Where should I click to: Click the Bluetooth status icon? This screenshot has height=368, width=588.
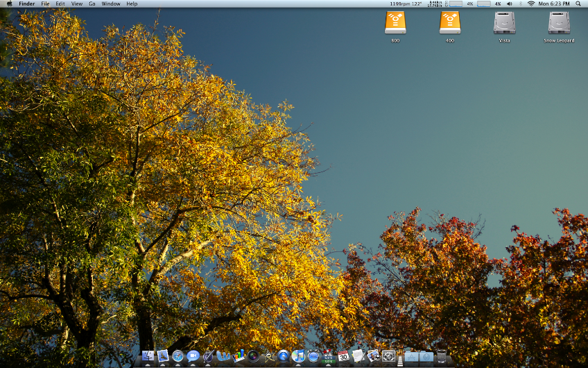(x=521, y=3)
